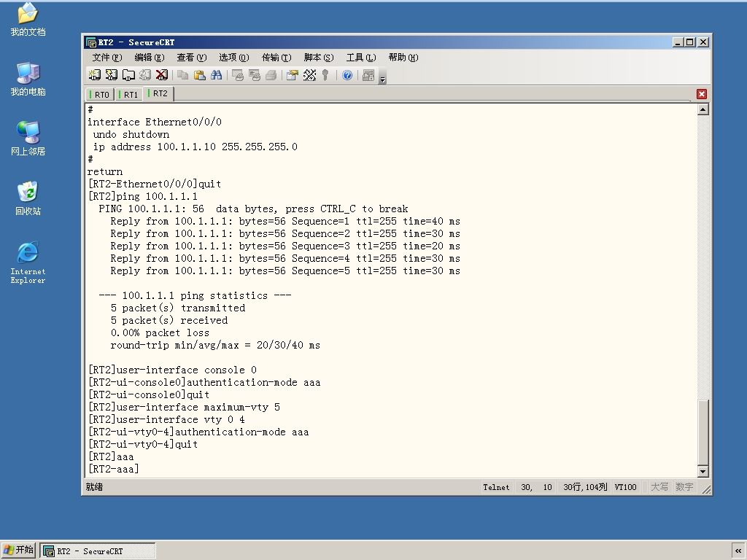Click the Paste clipboard icon
This screenshot has width=747, height=560.
click(200, 75)
